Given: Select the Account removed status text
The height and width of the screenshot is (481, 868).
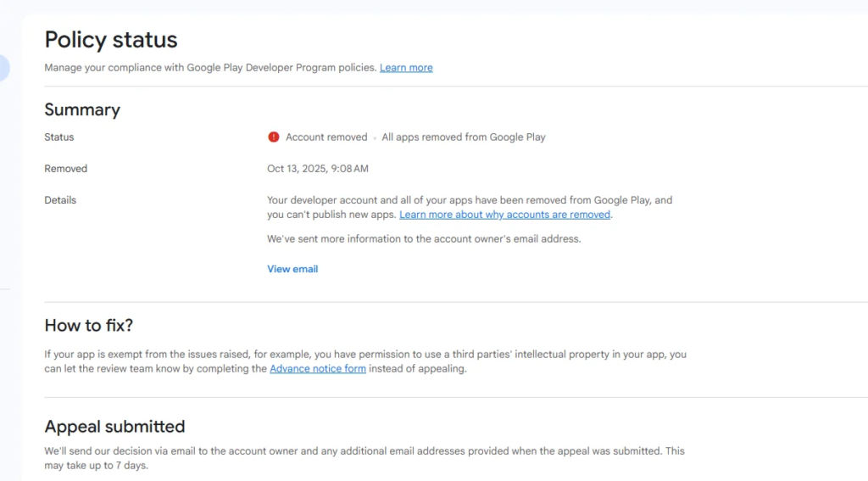Looking at the screenshot, I should point(326,137).
